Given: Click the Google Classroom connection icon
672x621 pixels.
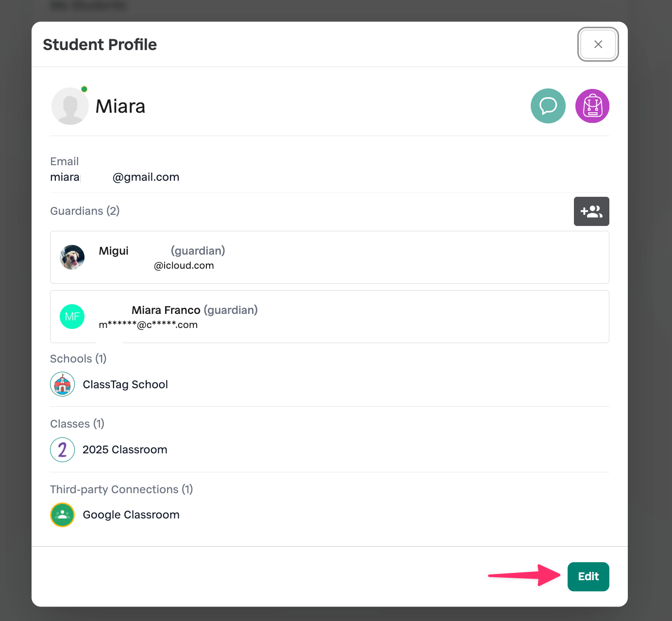Looking at the screenshot, I should point(63,515).
